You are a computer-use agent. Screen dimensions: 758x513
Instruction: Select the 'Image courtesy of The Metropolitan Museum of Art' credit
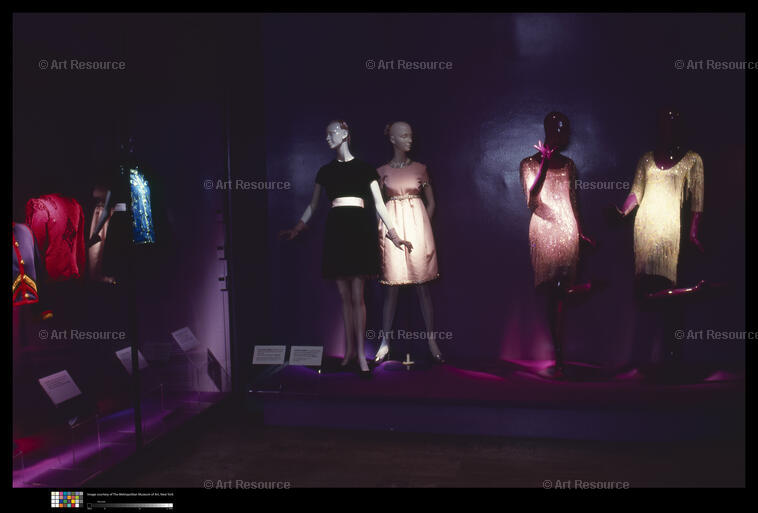tap(130, 495)
